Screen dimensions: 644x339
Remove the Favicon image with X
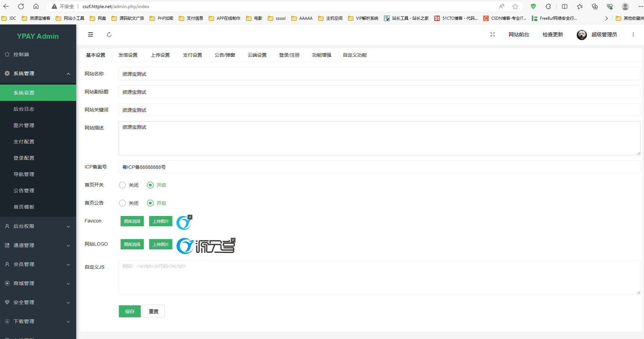pyautogui.click(x=190, y=217)
